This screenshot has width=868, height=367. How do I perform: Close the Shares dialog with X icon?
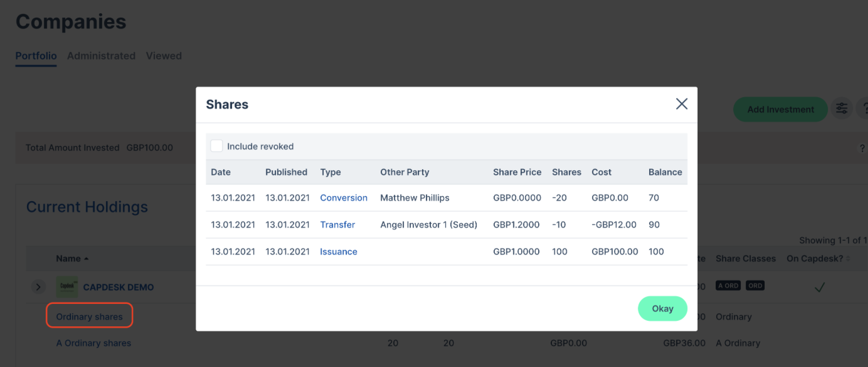click(682, 104)
